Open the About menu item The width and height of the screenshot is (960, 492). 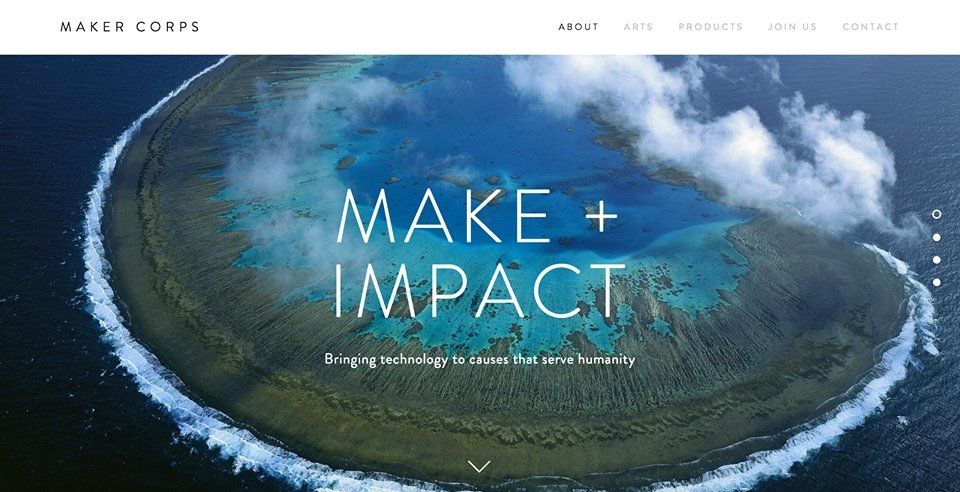[579, 27]
